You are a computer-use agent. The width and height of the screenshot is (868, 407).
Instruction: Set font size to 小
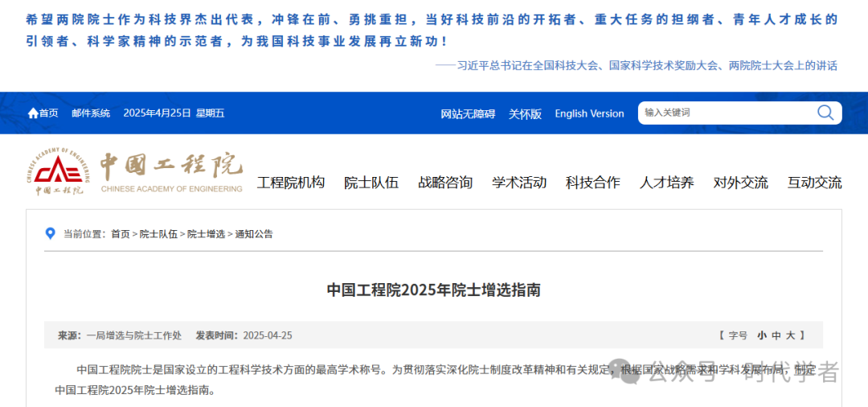coord(762,335)
